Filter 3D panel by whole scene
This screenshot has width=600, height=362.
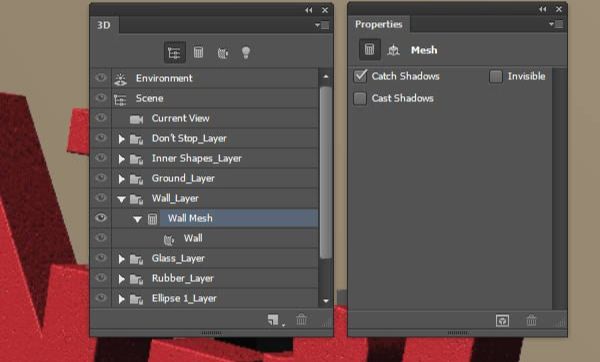point(174,52)
